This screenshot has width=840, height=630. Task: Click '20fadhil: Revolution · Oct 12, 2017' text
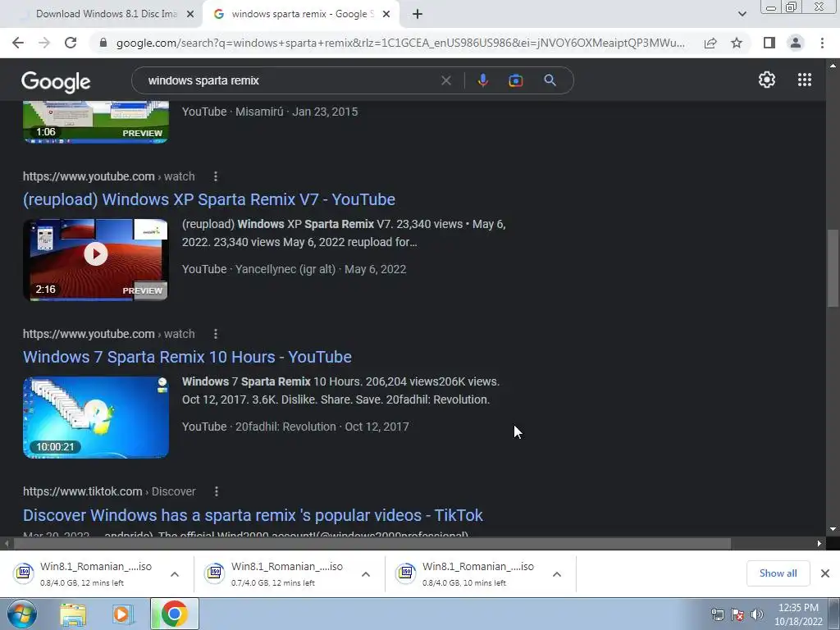coord(322,427)
